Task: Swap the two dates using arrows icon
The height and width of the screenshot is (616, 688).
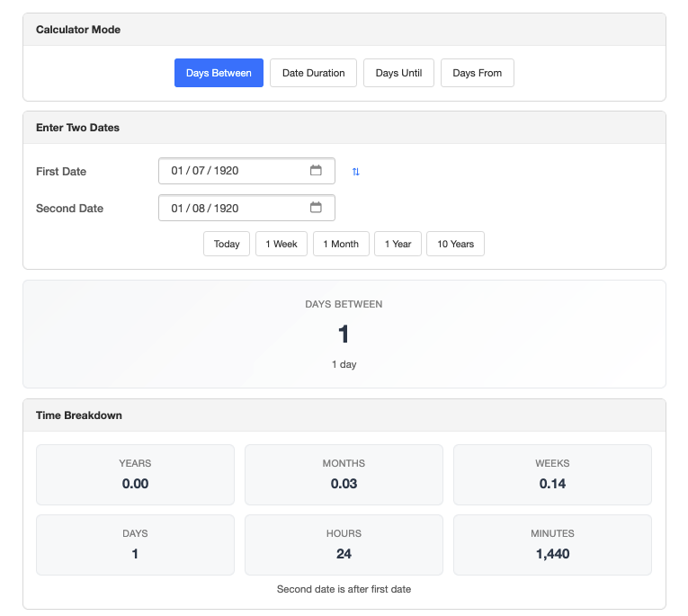Action: 355,172
